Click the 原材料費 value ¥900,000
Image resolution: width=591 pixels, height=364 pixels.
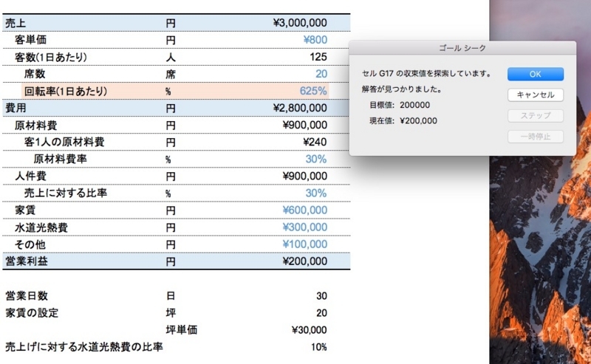coord(304,125)
